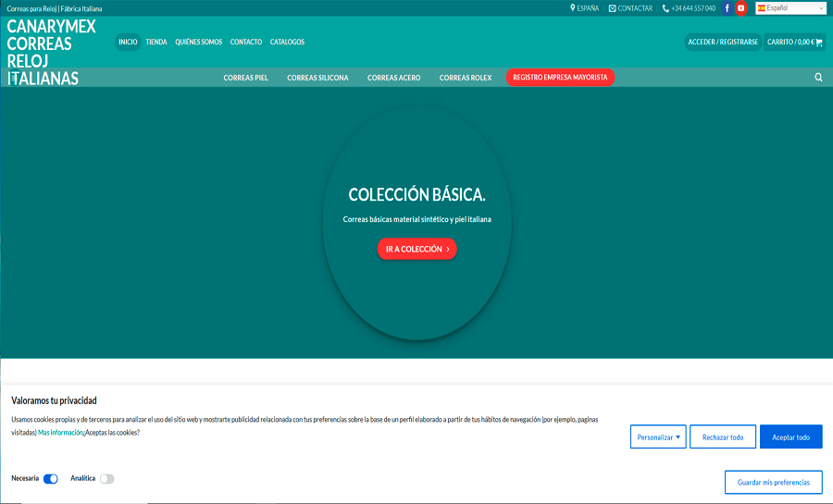Toggle the Necesaria cookie switch
The image size is (833, 504).
click(x=51, y=479)
